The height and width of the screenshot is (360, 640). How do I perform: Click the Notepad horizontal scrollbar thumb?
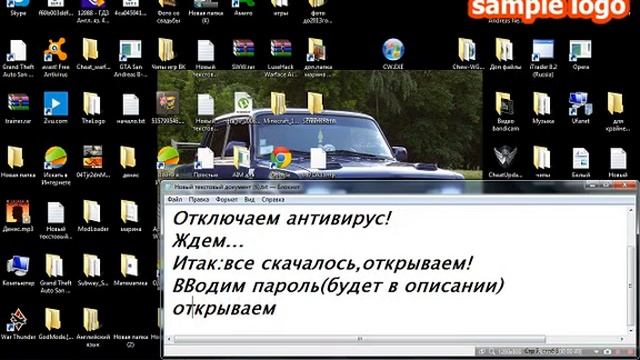point(360,339)
